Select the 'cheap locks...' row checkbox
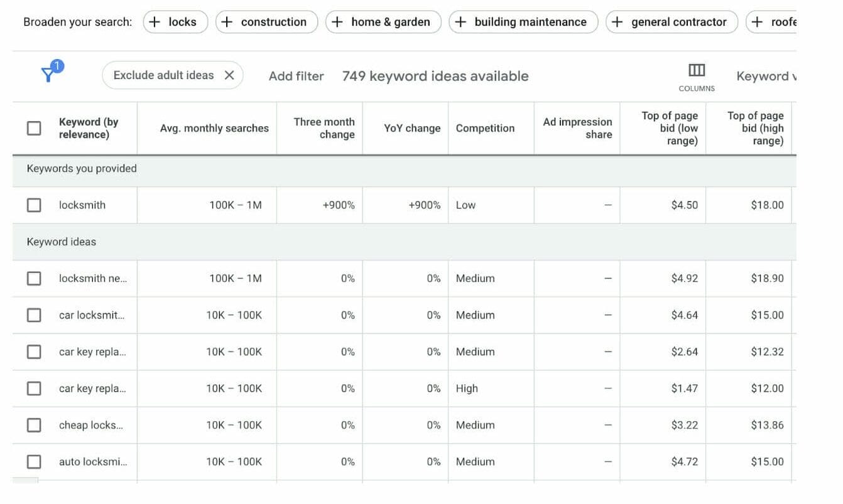Screen dimensions: 843x504 pos(34,425)
